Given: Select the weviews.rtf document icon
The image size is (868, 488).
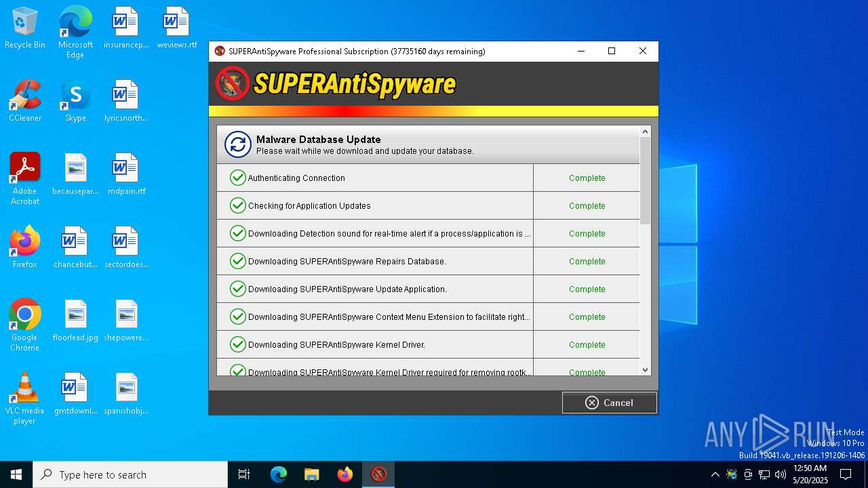Looking at the screenshot, I should click(x=177, y=28).
